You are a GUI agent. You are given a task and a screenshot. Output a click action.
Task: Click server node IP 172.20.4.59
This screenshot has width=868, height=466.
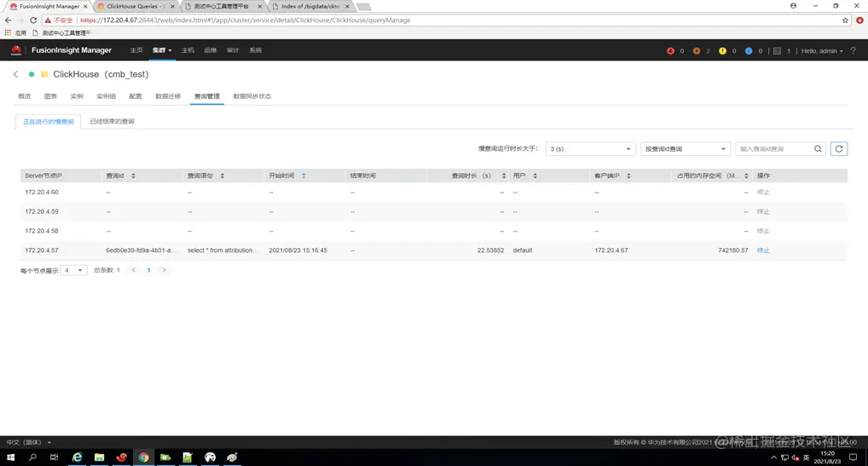coord(42,212)
